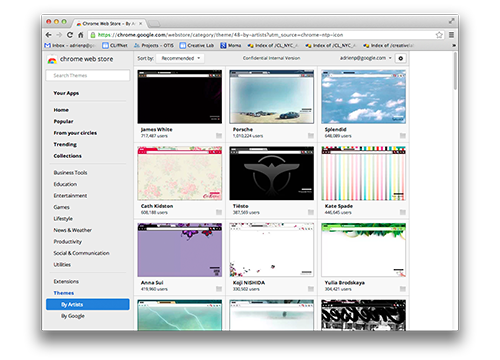
Task: Click the page vertical scrollbar
Action: point(455,72)
